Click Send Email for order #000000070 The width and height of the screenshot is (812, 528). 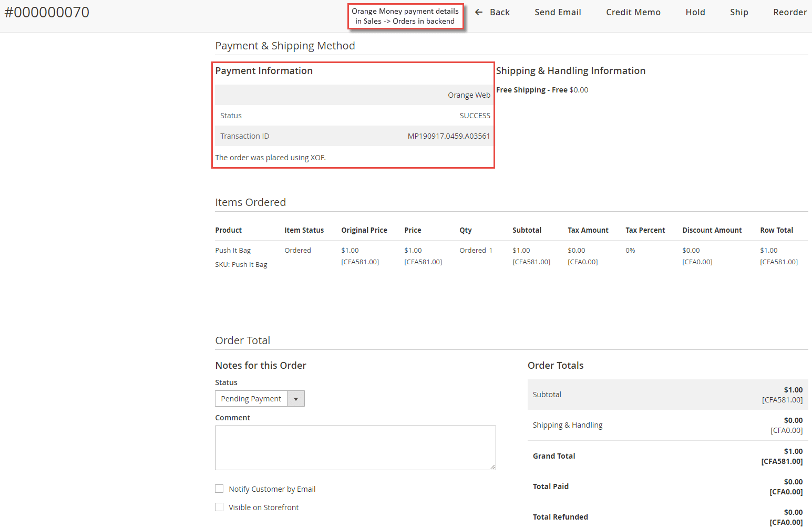558,12
